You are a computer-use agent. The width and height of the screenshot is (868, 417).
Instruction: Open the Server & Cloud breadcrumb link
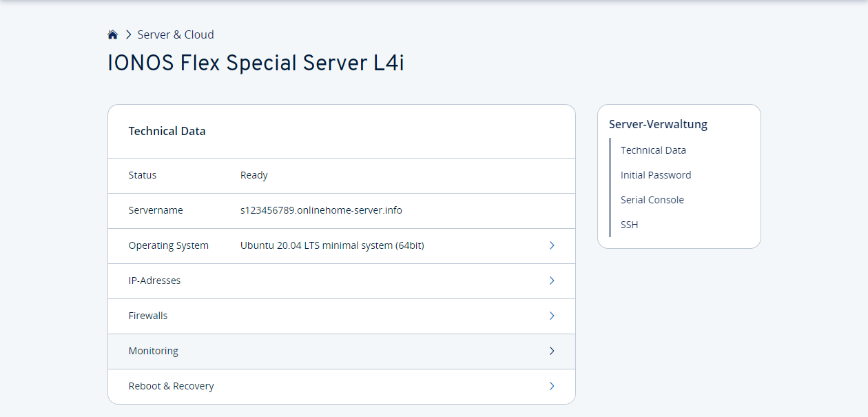tap(176, 34)
